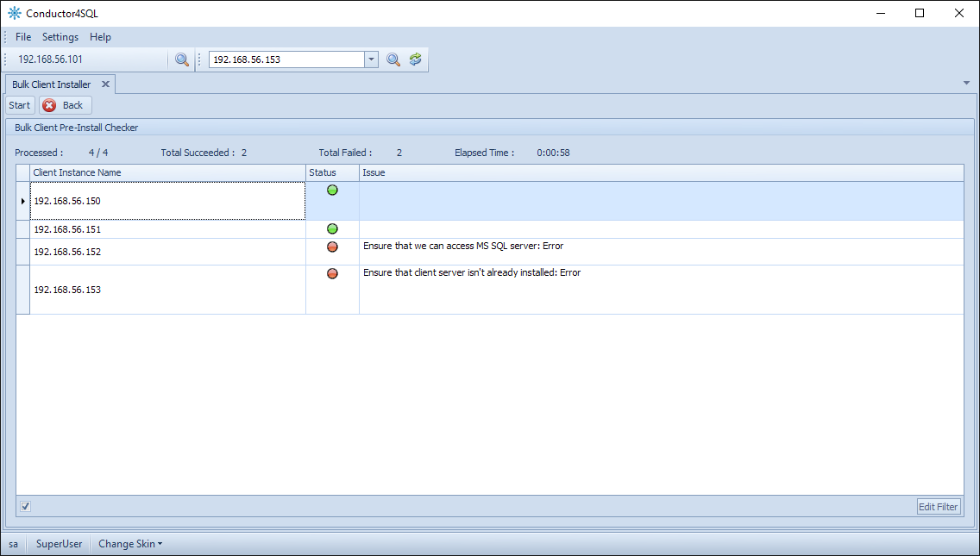Viewport: 980px width, 556px height.
Task: Click the 192.168.56.101 toolbar label
Action: [51, 59]
